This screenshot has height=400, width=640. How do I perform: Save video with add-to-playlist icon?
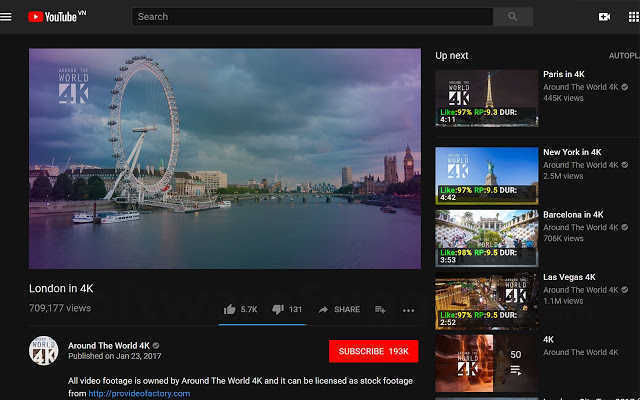click(380, 310)
